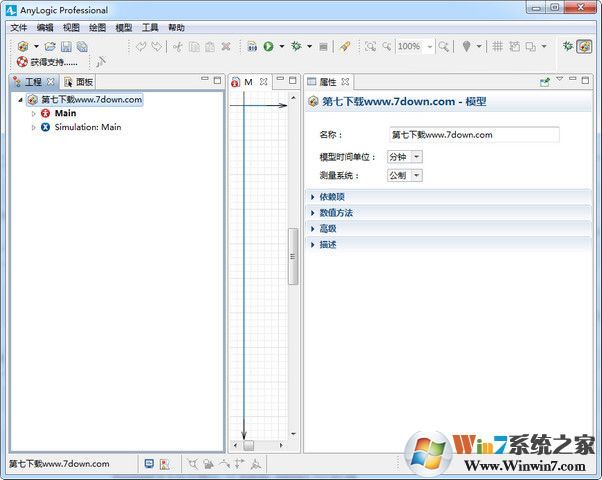Open the 100% zoom level combo box
This screenshot has height=480, width=602.
[x=415, y=46]
